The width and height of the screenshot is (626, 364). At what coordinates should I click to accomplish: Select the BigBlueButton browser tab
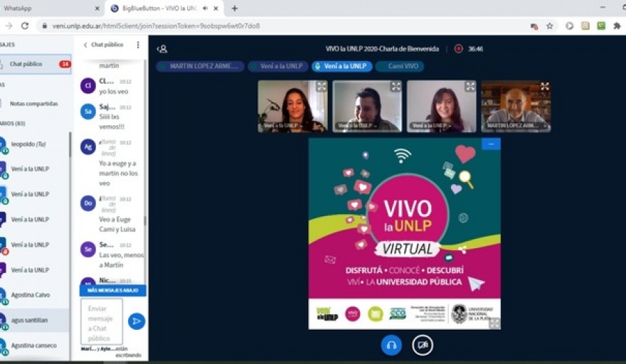[x=164, y=9]
